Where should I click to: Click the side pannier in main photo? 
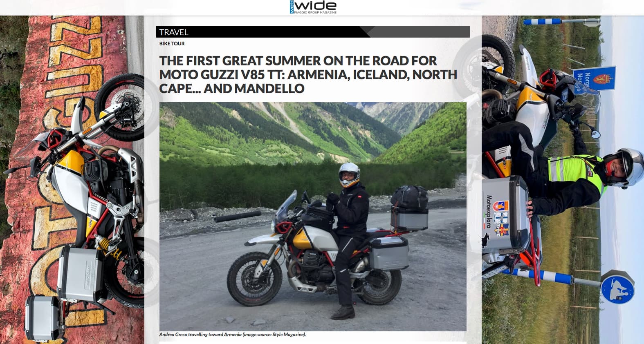389,252
